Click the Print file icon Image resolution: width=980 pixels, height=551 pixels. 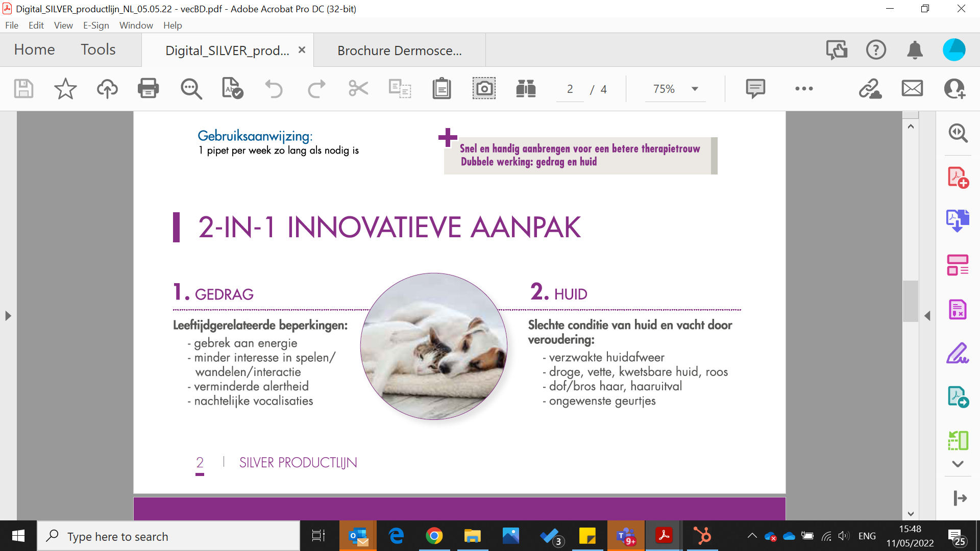[x=148, y=89]
